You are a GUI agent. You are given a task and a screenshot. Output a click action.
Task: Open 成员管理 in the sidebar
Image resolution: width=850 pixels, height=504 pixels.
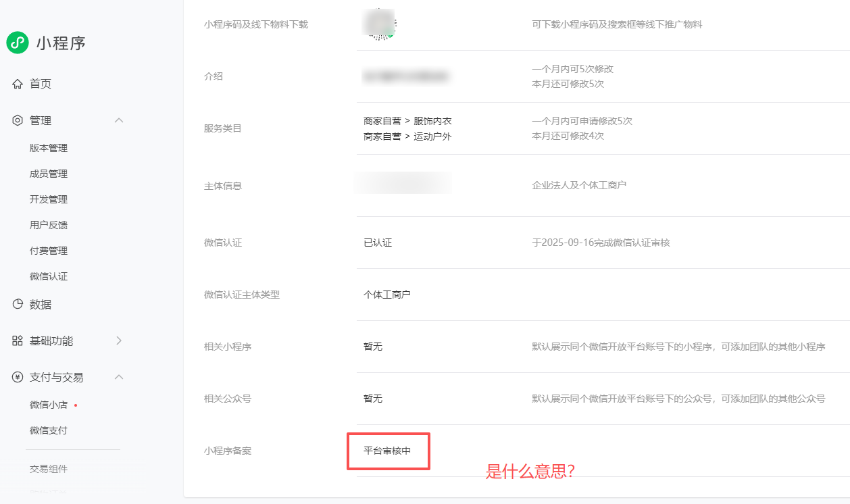click(x=49, y=174)
